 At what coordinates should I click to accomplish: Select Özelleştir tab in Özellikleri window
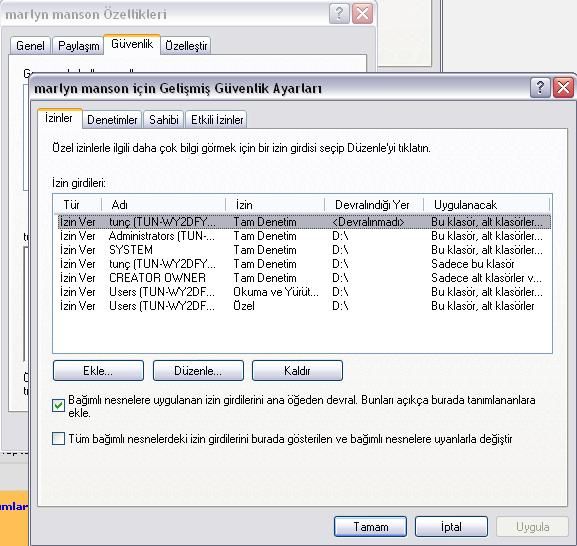pyautogui.click(x=186, y=46)
